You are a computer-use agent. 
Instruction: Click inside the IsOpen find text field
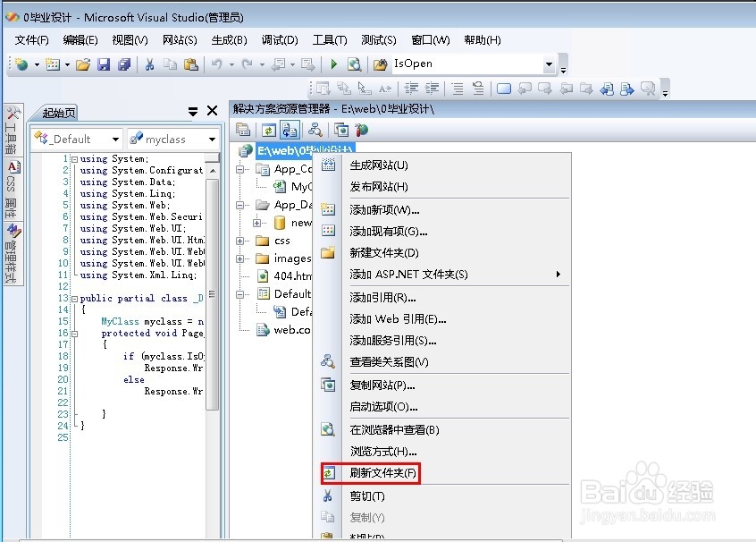click(x=466, y=64)
